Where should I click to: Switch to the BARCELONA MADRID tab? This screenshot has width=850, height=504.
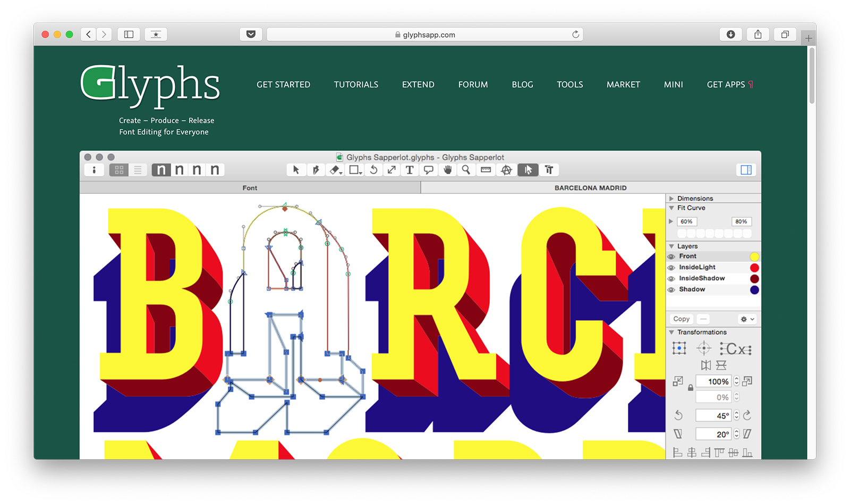(591, 188)
